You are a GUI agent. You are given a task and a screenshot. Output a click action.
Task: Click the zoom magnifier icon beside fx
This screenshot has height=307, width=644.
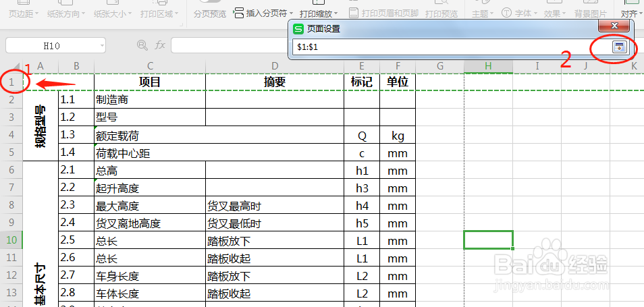(142, 45)
